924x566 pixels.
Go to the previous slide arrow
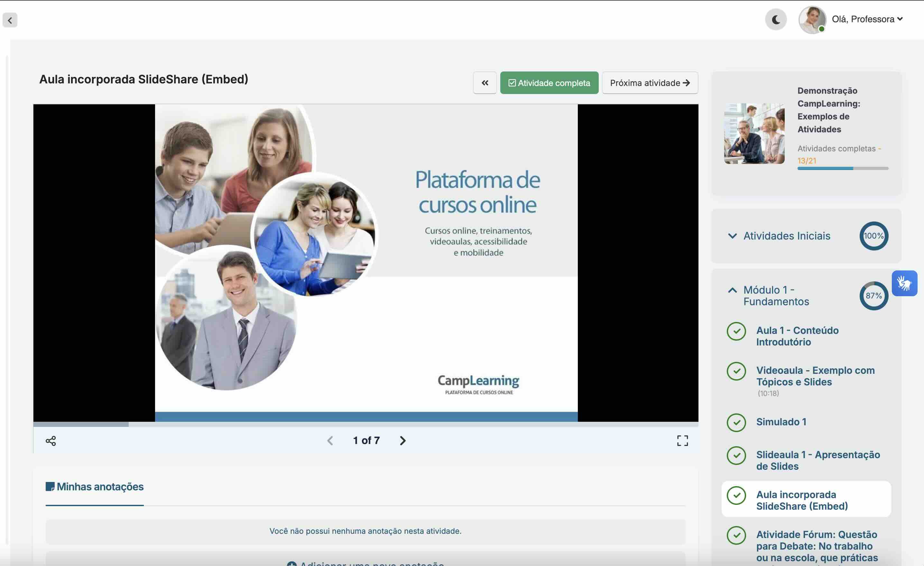[330, 441]
